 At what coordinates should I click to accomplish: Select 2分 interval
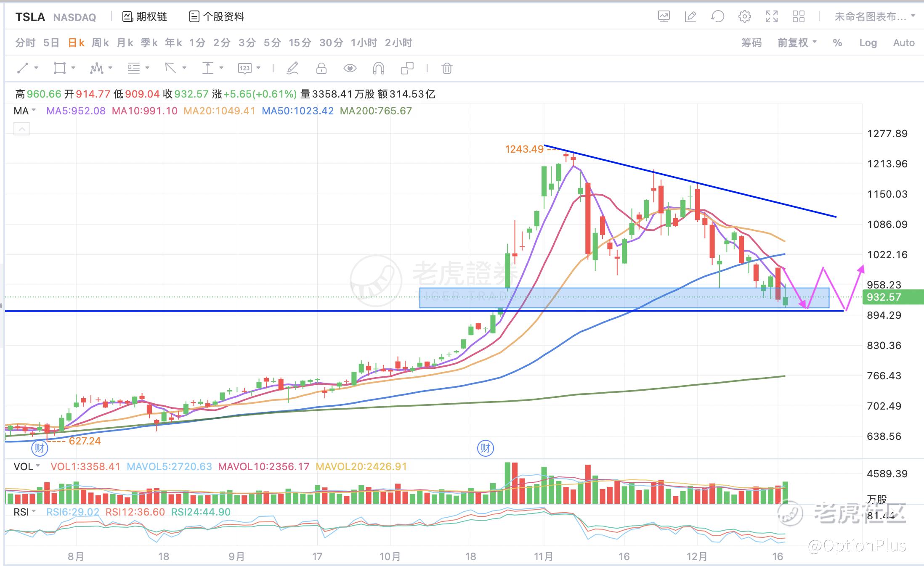[222, 42]
